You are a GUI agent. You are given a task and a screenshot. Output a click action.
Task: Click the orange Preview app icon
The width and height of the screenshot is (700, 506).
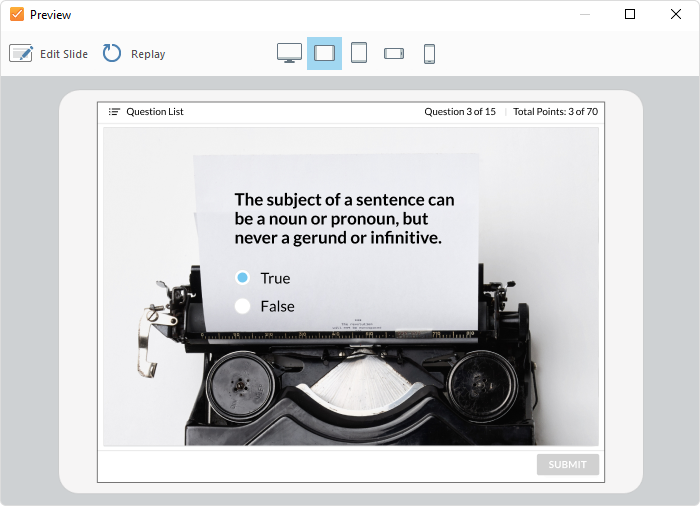point(17,14)
